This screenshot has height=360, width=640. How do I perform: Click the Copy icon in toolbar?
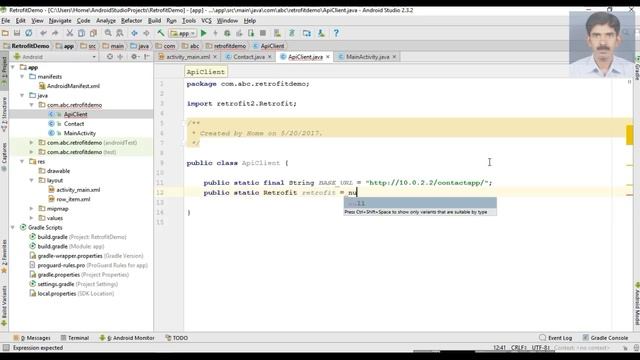pos(82,33)
